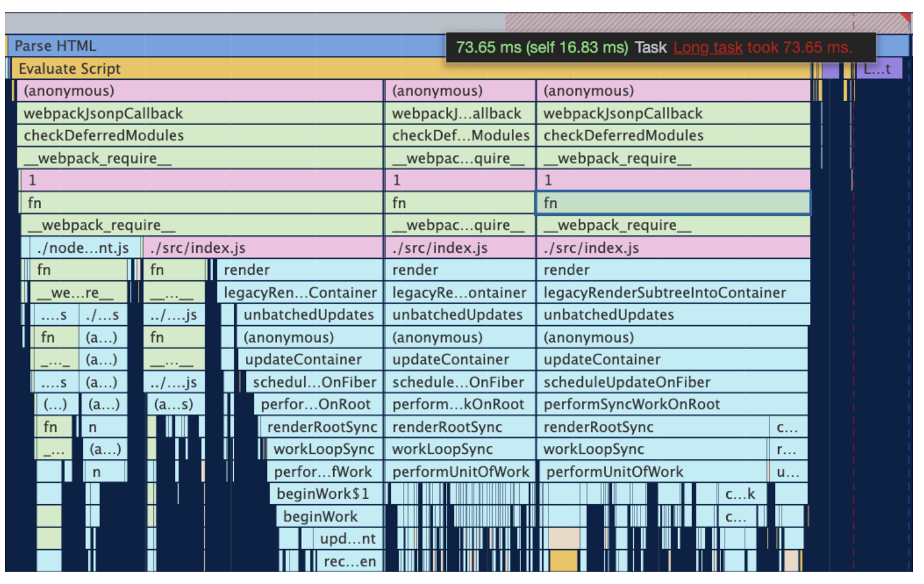Click the beginWork frame
Viewport: 924px width, 584px height.
click(x=329, y=517)
